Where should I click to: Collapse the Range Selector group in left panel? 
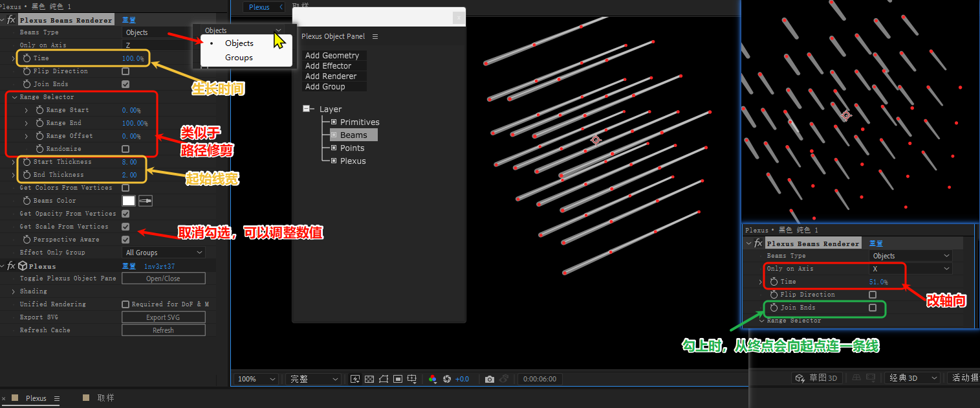14,97
